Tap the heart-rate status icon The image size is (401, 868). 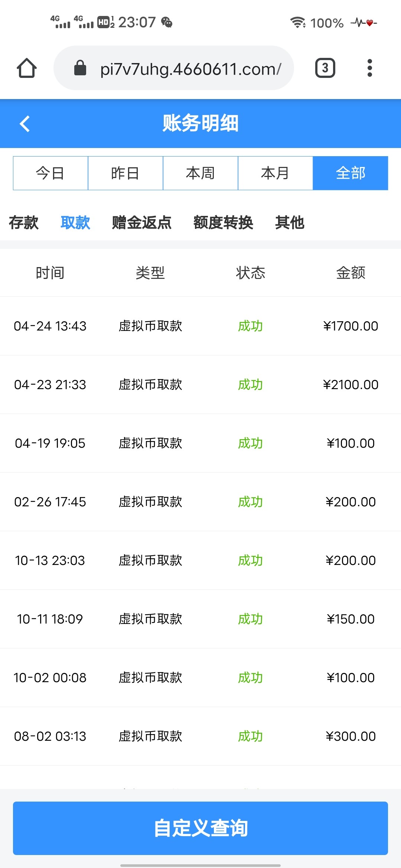pyautogui.click(x=364, y=23)
